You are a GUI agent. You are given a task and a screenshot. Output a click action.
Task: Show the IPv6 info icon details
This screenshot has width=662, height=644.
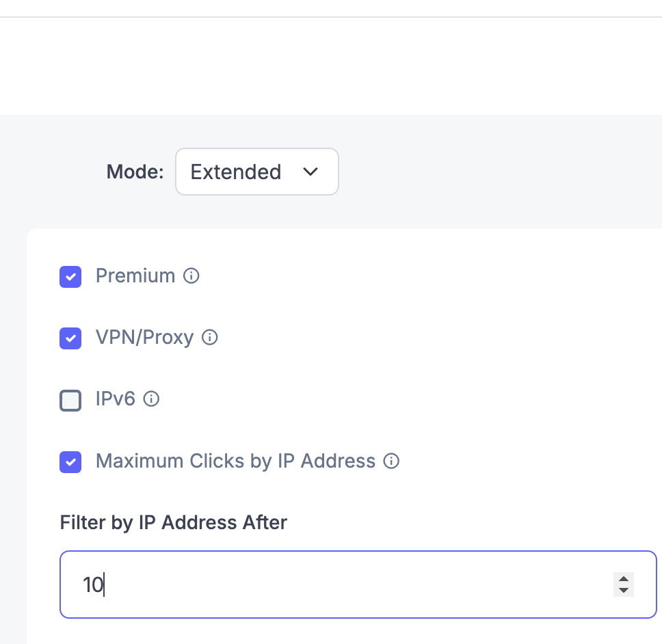[x=151, y=399]
